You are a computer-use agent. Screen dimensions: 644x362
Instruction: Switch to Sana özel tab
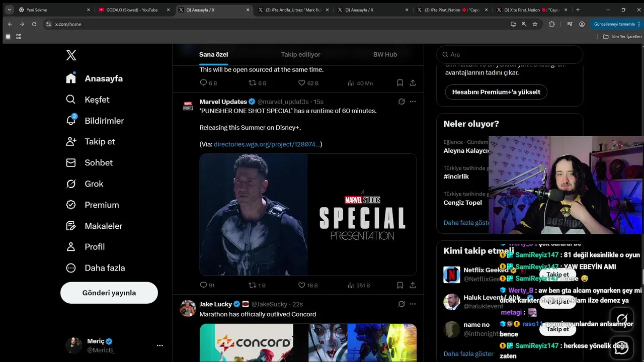pyautogui.click(x=213, y=54)
